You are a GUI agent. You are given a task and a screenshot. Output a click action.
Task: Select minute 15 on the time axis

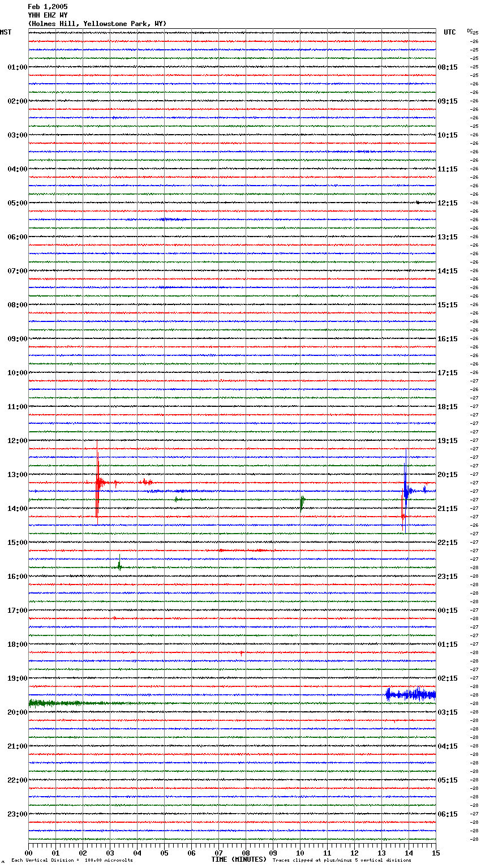pos(436,853)
